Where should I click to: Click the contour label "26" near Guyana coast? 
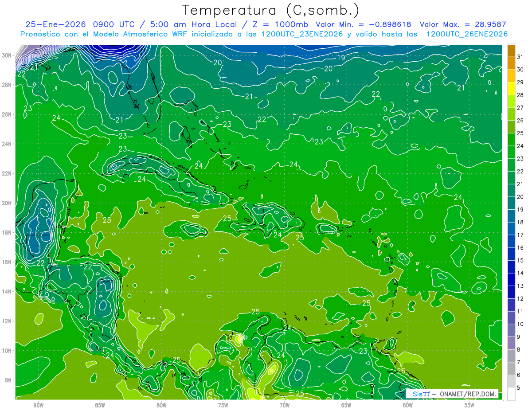click(x=401, y=371)
